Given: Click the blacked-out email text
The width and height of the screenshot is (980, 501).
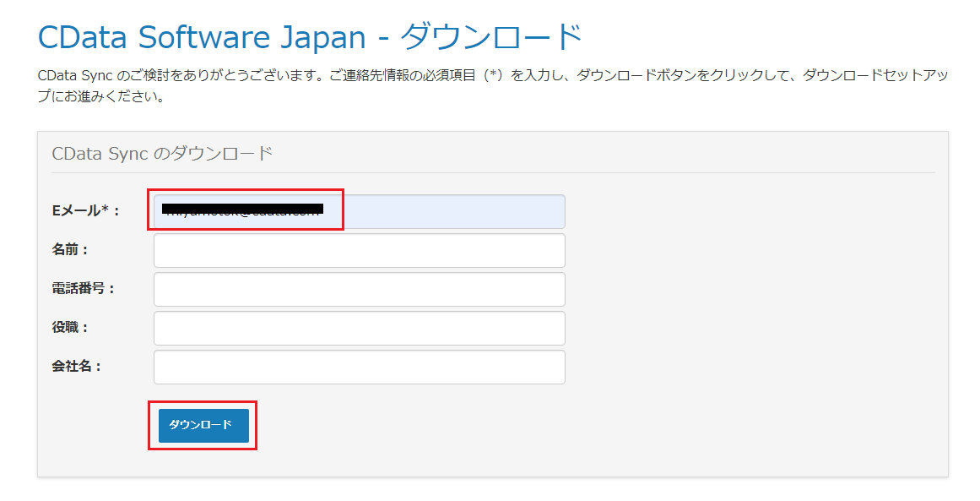Looking at the screenshot, I should click(242, 209).
